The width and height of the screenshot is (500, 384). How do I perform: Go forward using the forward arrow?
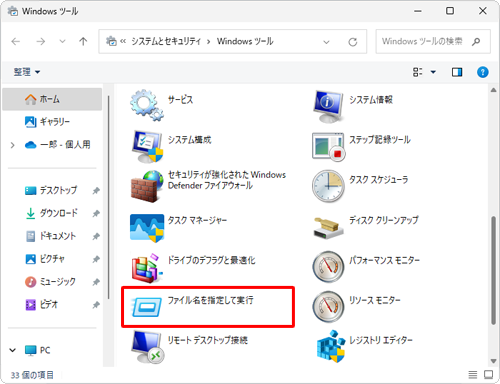click(41, 42)
